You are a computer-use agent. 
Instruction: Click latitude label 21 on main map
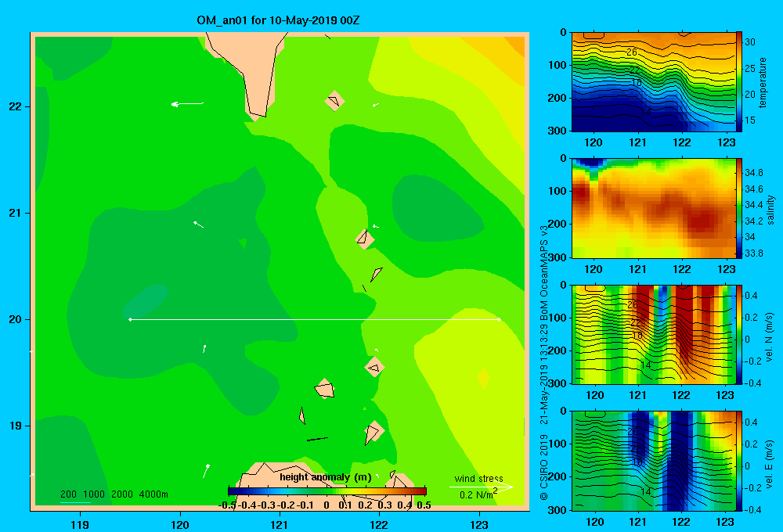[x=15, y=213]
